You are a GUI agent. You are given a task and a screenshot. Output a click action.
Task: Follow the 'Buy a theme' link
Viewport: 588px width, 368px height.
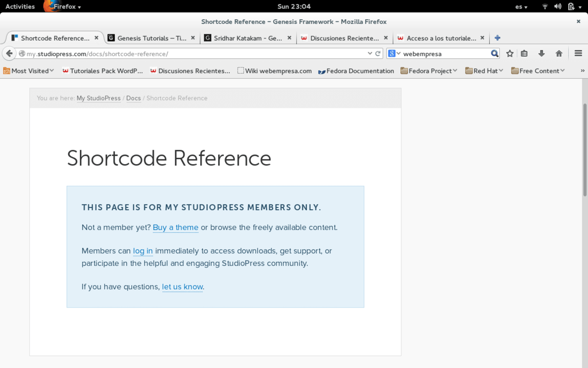[x=175, y=227]
